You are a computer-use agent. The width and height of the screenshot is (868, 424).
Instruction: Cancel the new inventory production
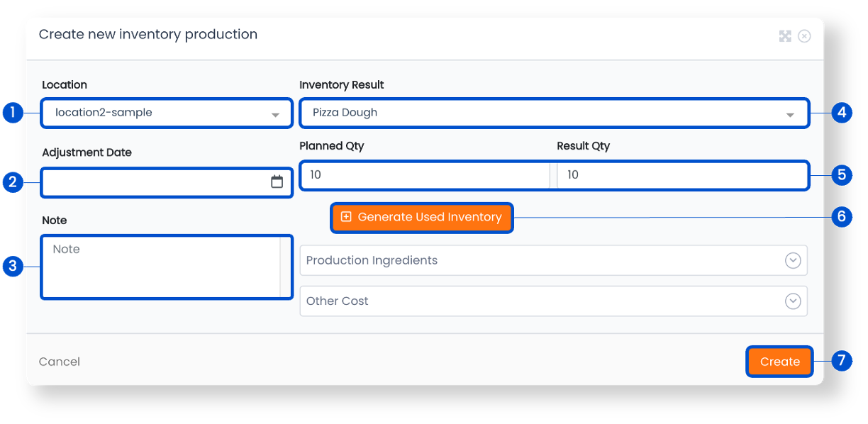click(60, 362)
